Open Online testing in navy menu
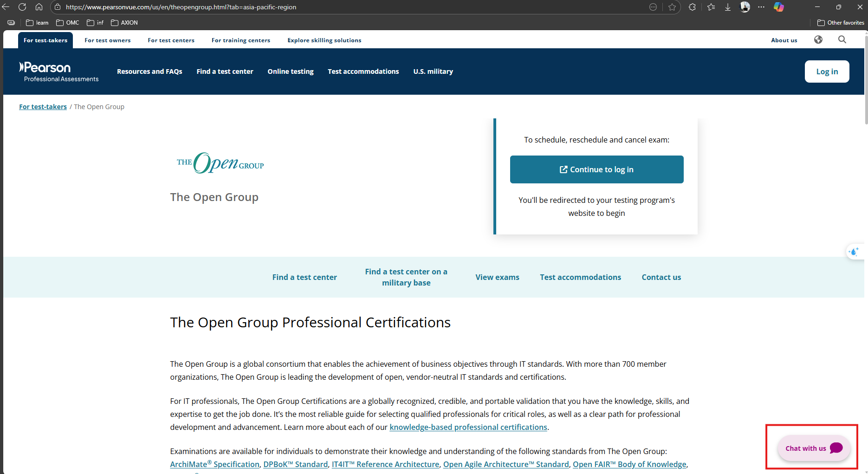Viewport: 868px width, 474px height. click(x=291, y=71)
